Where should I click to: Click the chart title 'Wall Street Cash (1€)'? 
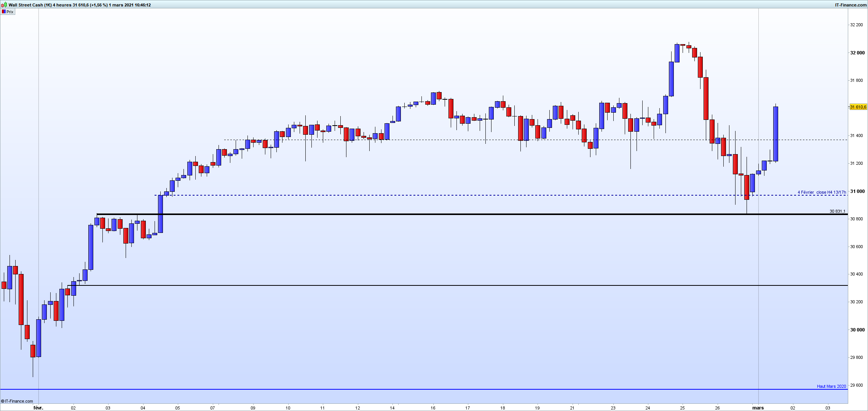[30, 5]
